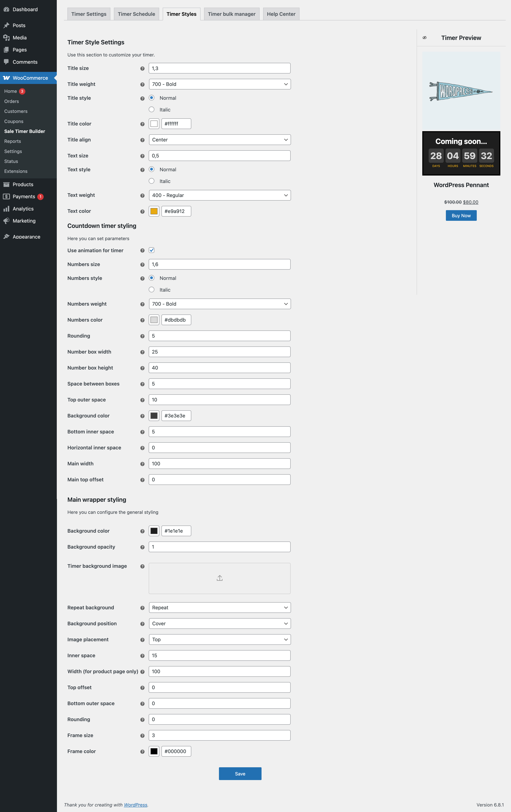
Task: Open the Title weight dropdown
Action: [219, 84]
